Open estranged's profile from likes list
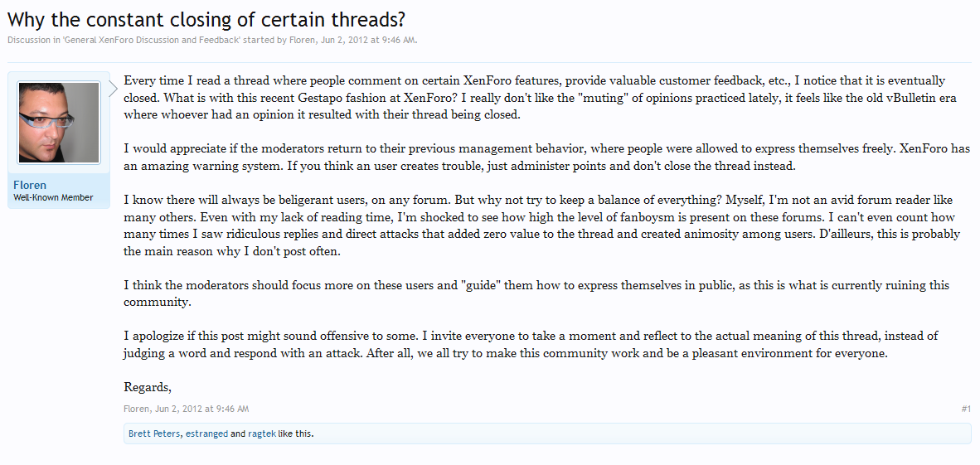 (x=207, y=434)
